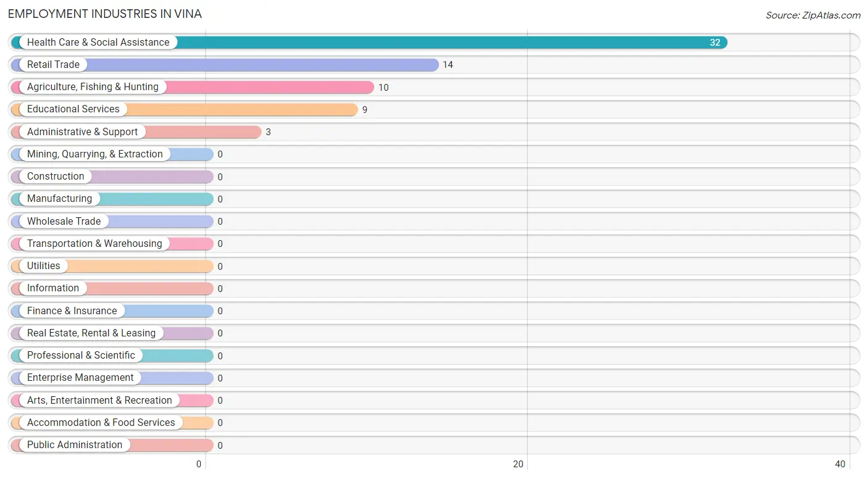
Task: Select the Manufacturing label
Action: pyautogui.click(x=59, y=199)
